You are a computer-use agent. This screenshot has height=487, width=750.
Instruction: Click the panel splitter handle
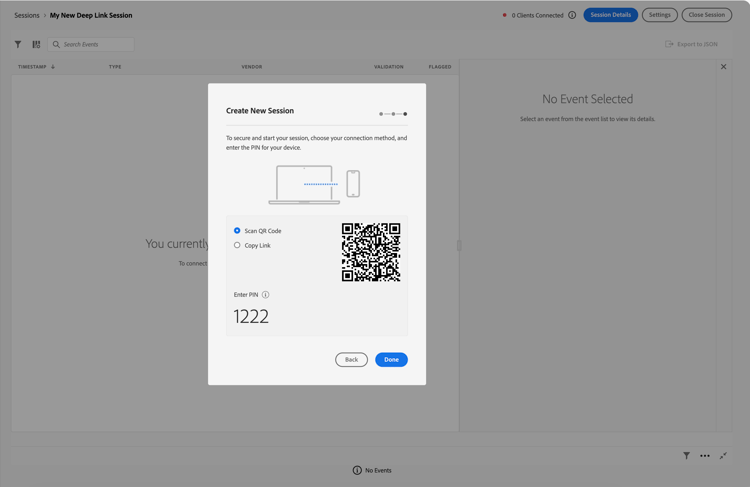coord(459,245)
